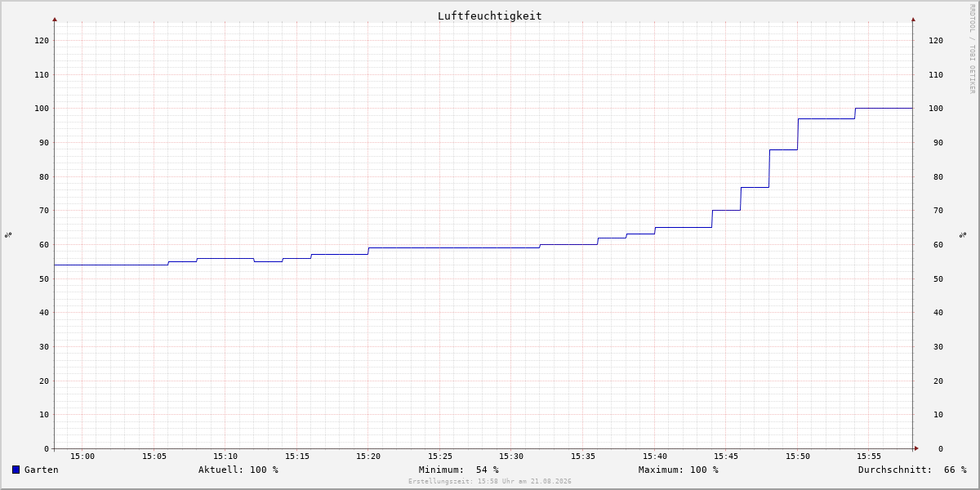The height and width of the screenshot is (490, 980).
Task: Click the left y-axis % unit label
Action: click(x=8, y=234)
